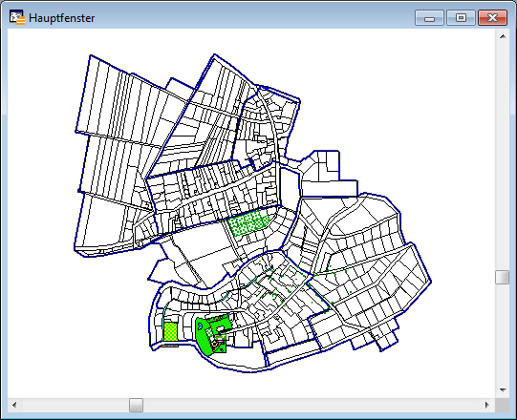Maximize the Hauptfenster window
Viewport: 517px width, 420px height.
(461, 18)
